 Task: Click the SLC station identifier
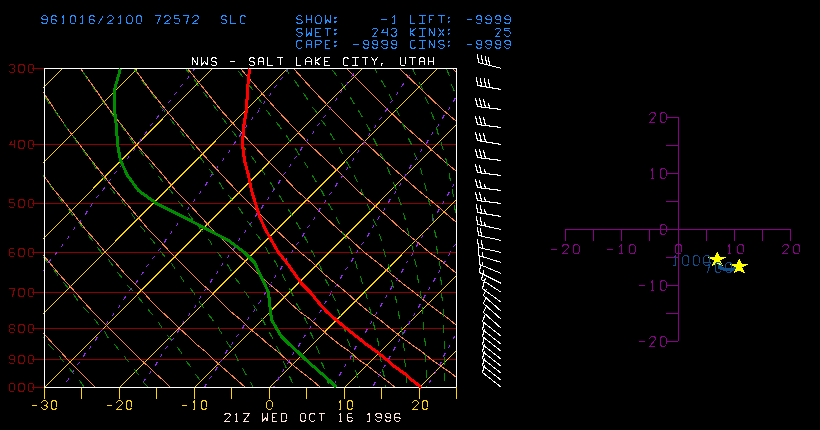[233, 20]
